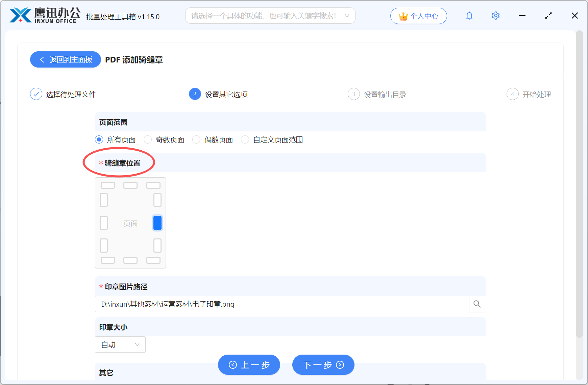Open 个人中心
Image resolution: width=588 pixels, height=385 pixels.
coord(419,16)
